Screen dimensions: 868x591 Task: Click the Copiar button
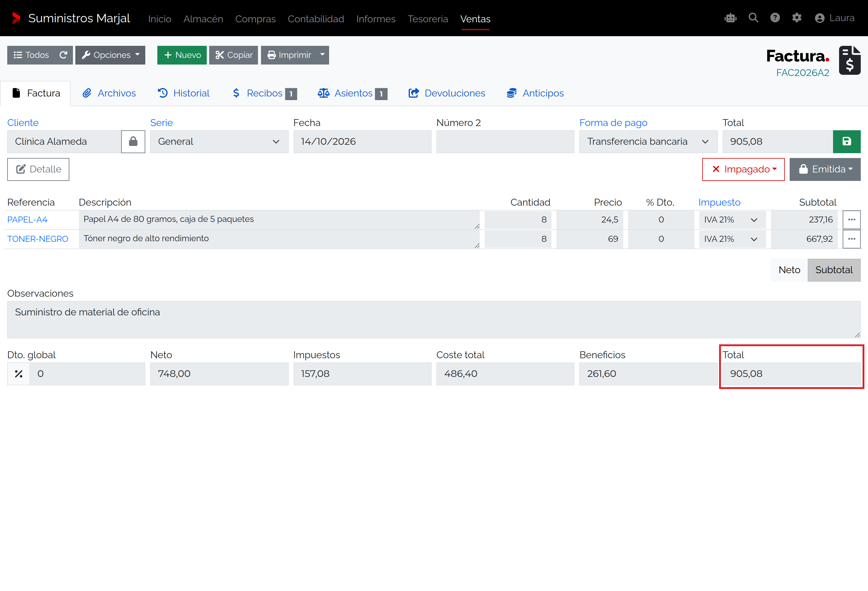[234, 55]
